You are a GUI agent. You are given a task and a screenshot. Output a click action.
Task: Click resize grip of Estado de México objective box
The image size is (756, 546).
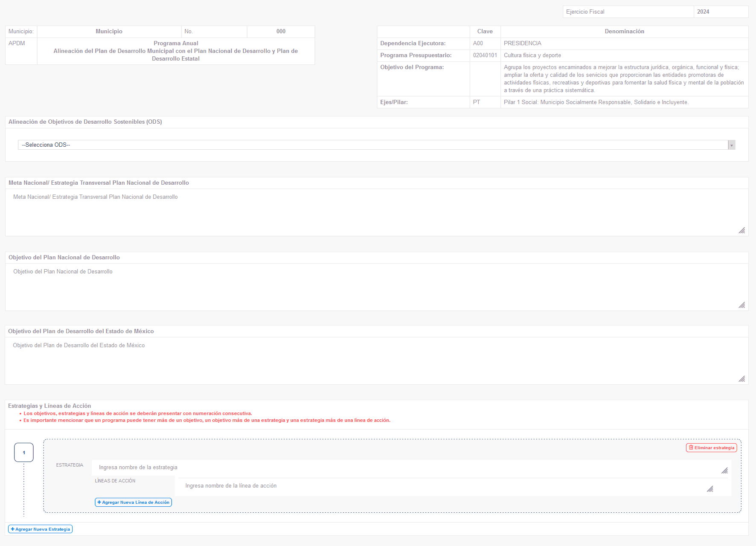coord(742,379)
